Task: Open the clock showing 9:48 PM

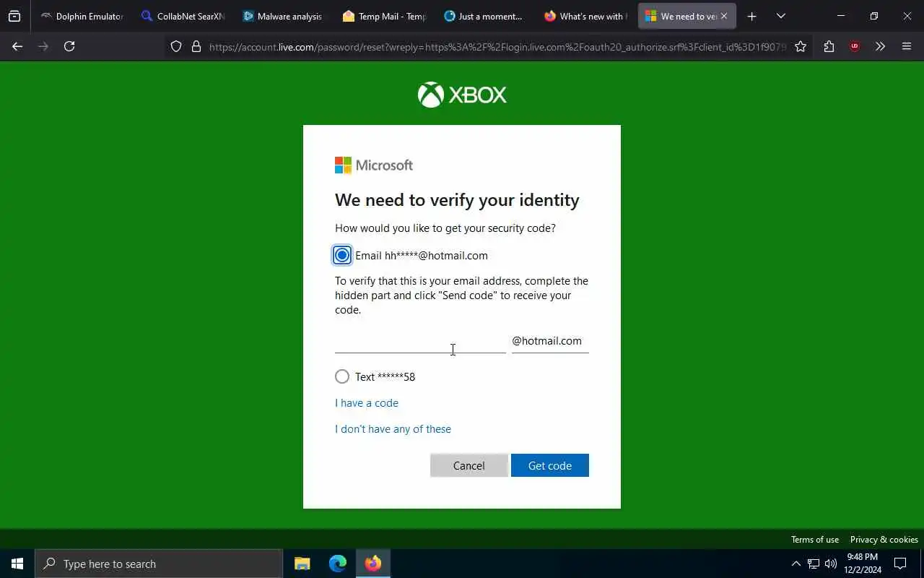Action: pos(863,564)
